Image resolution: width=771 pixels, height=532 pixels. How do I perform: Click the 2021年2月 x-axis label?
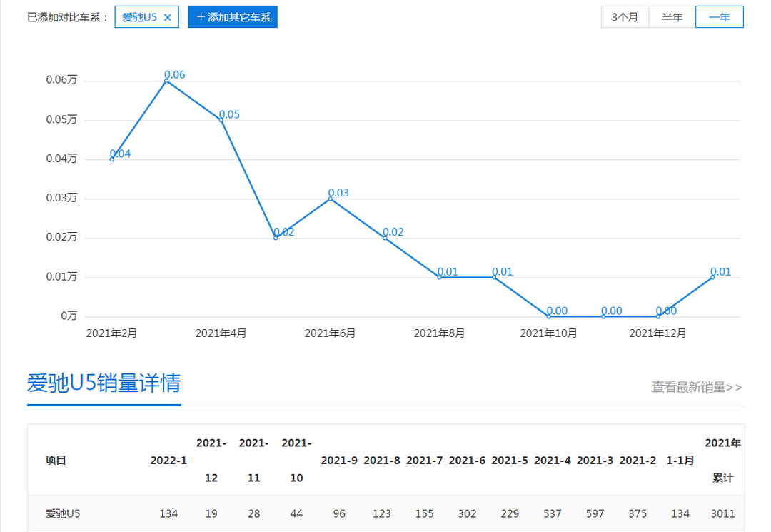tap(111, 333)
